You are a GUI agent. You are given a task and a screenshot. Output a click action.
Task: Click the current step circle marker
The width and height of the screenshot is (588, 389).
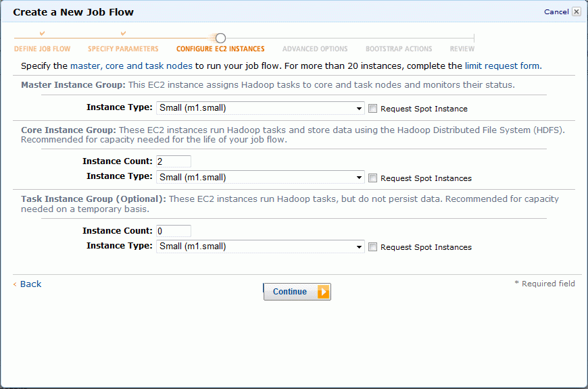pyautogui.click(x=220, y=38)
